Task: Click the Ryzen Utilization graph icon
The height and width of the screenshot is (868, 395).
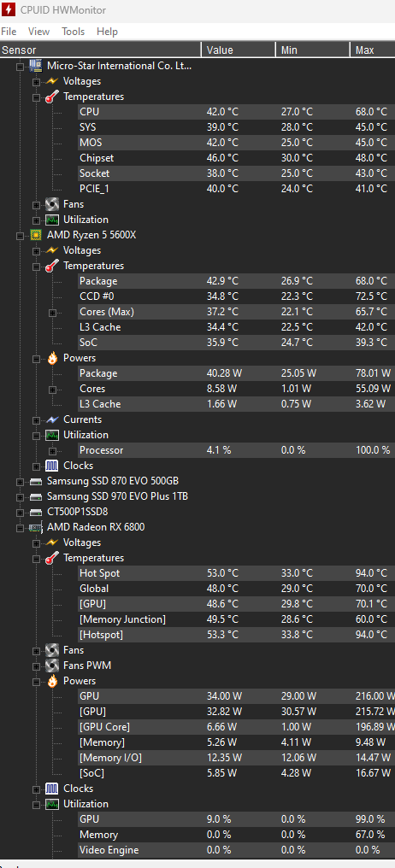Action: point(52,435)
